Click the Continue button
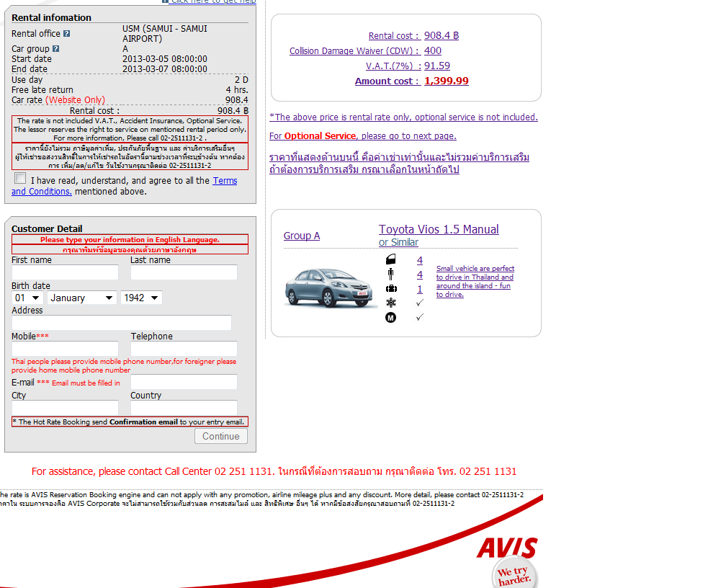Viewport: 726px width, 588px height. [221, 436]
